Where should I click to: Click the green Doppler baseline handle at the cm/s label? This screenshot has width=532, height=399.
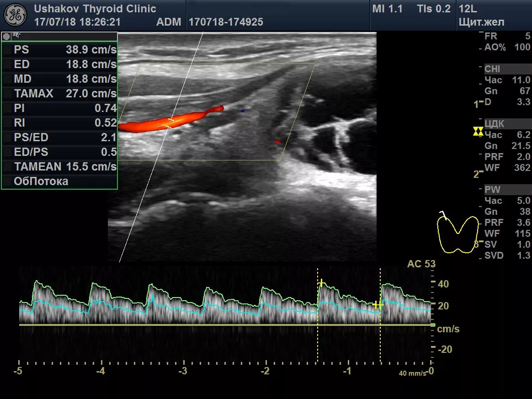(x=433, y=325)
